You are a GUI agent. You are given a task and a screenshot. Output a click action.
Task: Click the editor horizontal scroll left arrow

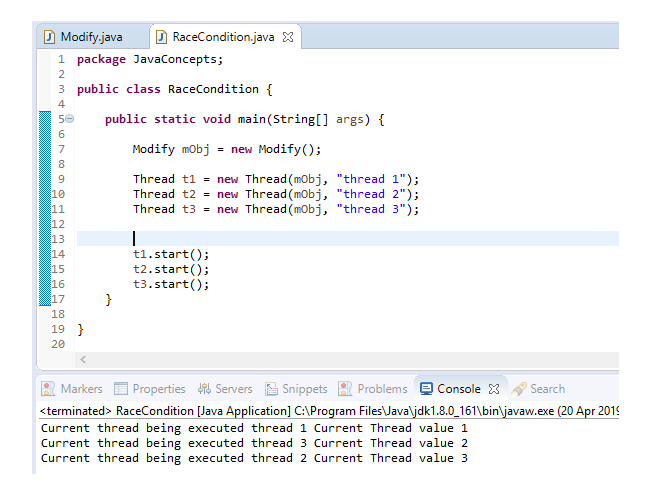click(83, 360)
